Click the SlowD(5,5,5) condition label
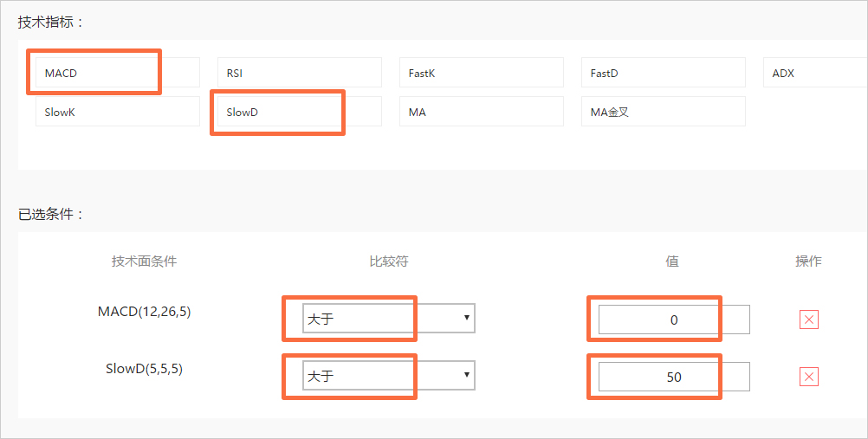The image size is (868, 439). coord(144,368)
